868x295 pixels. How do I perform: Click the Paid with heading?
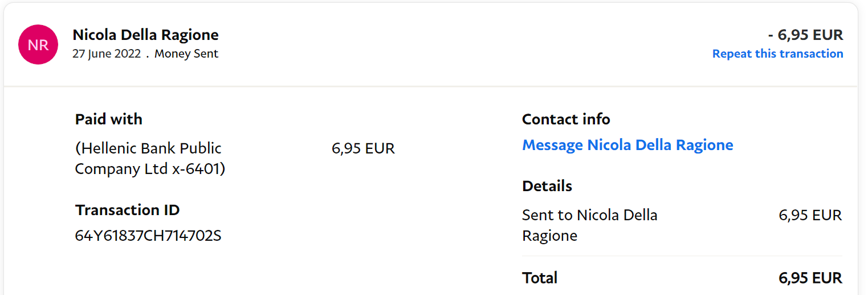pyautogui.click(x=108, y=119)
